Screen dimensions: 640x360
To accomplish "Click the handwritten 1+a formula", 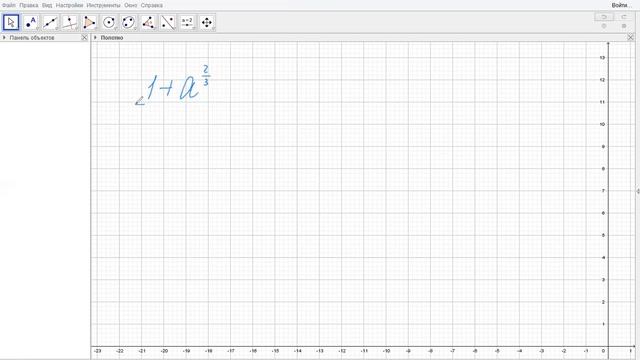I will tap(178, 83).
